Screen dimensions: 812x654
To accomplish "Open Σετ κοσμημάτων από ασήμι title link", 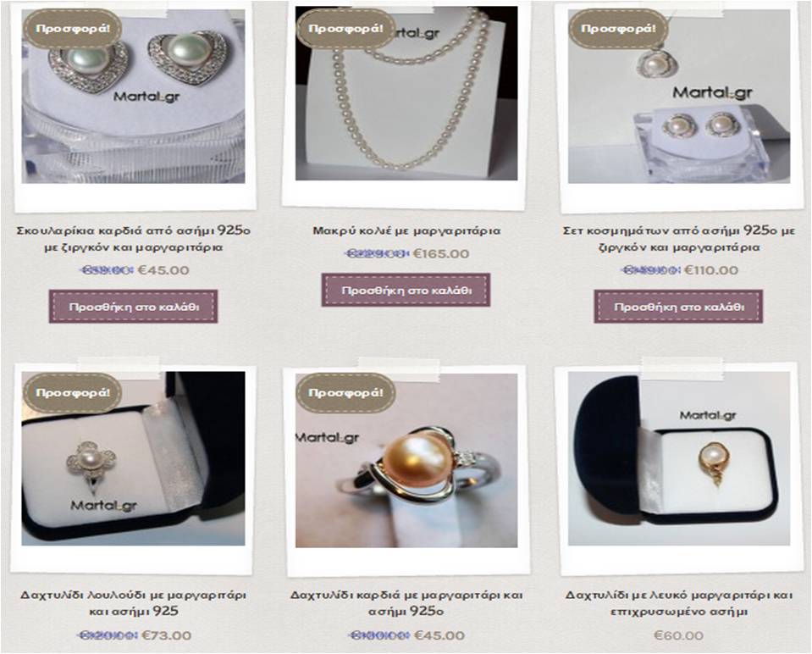I will (678, 238).
